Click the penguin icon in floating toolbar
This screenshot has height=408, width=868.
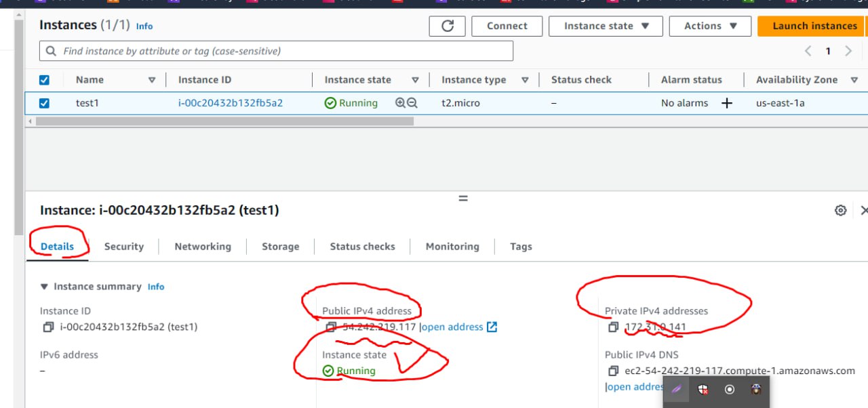756,390
